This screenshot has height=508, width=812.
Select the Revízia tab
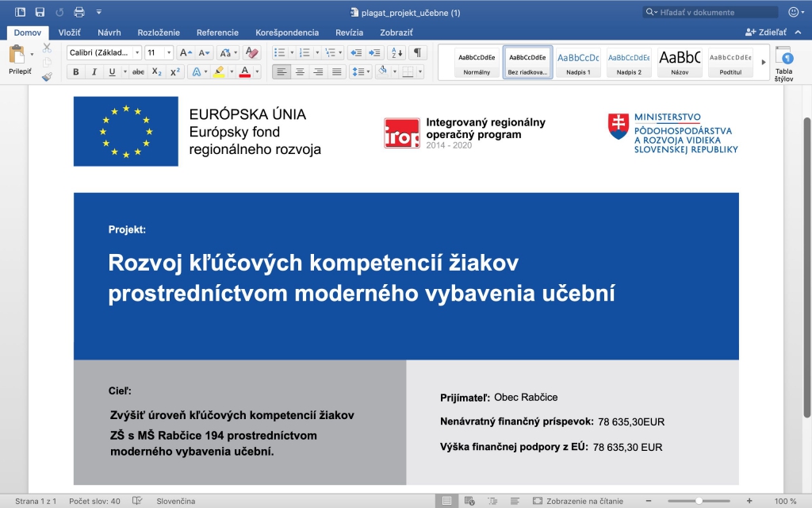tap(349, 32)
